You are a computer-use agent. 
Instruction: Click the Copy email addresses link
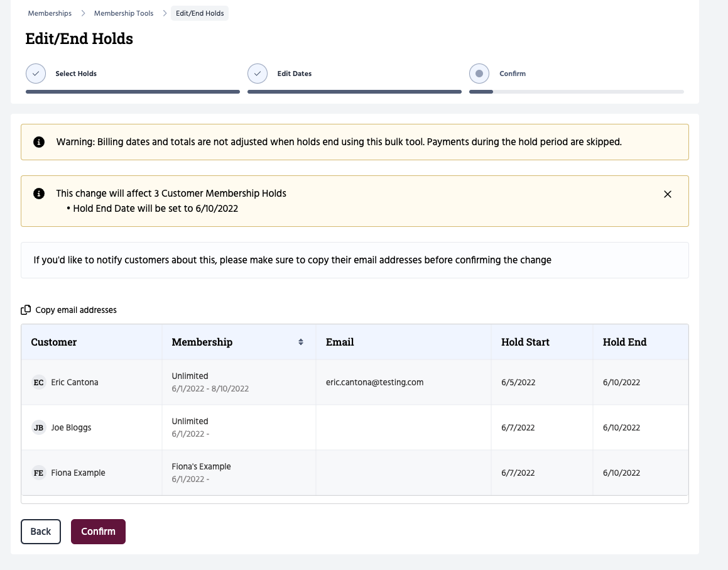click(x=76, y=310)
